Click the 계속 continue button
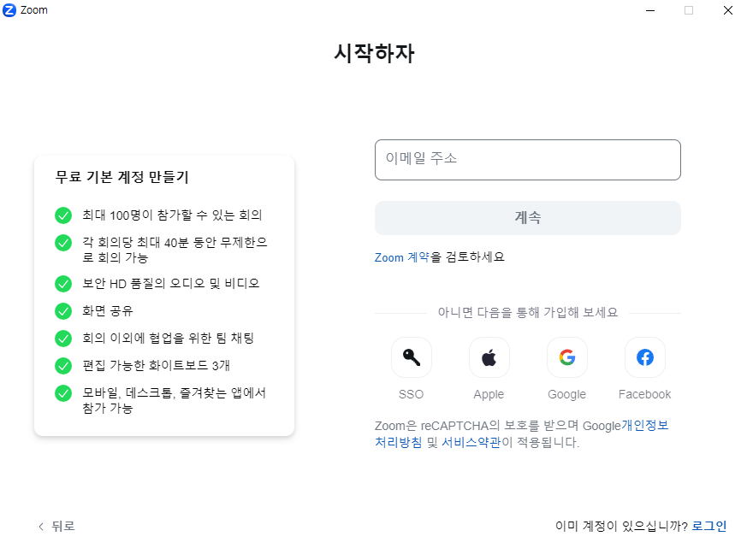 click(x=527, y=218)
